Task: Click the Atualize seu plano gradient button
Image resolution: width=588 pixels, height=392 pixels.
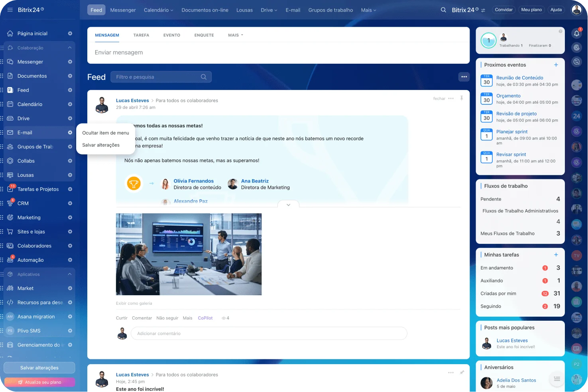Action: point(39,382)
